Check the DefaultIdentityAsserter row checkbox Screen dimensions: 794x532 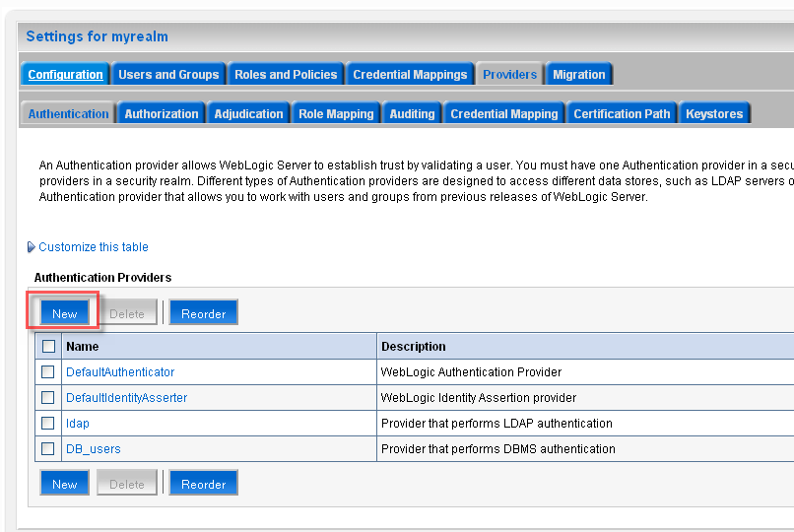click(47, 397)
